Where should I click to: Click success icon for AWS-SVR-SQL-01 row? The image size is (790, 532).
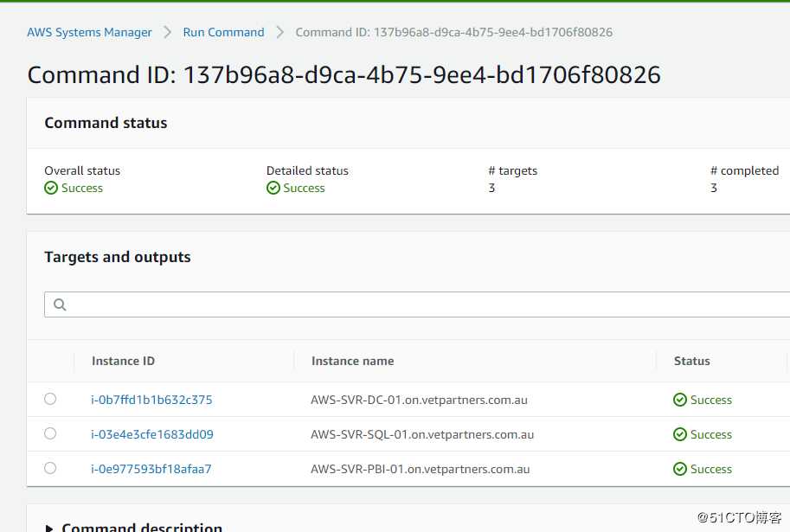(x=679, y=434)
